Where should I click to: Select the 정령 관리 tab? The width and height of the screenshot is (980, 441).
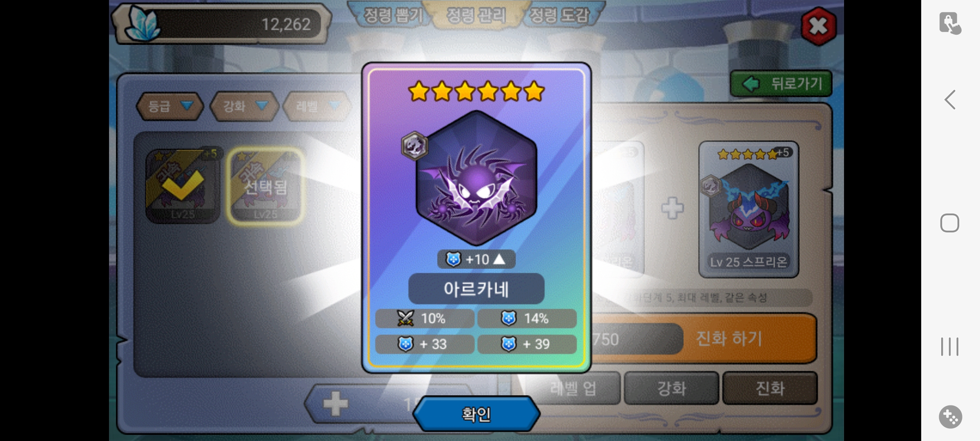tap(476, 16)
